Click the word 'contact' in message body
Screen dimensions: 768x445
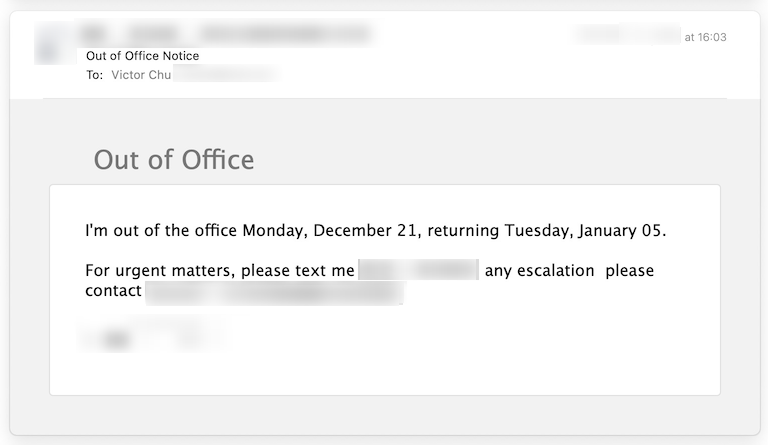pyautogui.click(x=113, y=291)
